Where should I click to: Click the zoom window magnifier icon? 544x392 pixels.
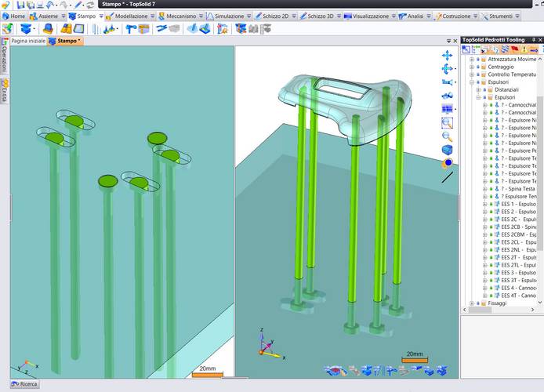[447, 122]
